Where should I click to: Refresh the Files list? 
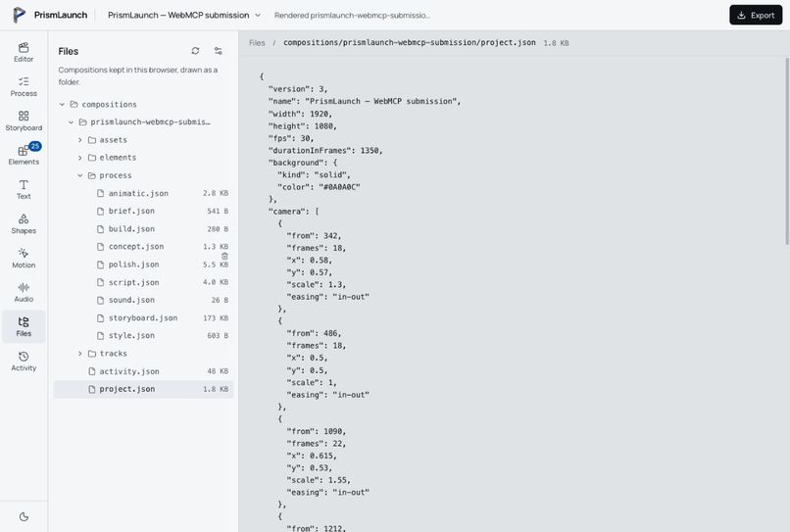(195, 51)
